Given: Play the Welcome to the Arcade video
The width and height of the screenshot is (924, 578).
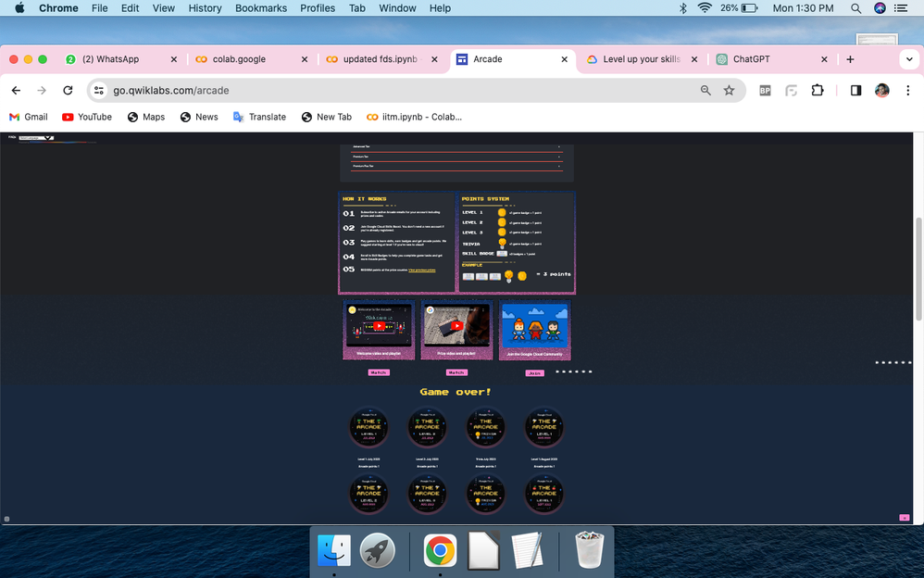Looking at the screenshot, I should tap(379, 326).
